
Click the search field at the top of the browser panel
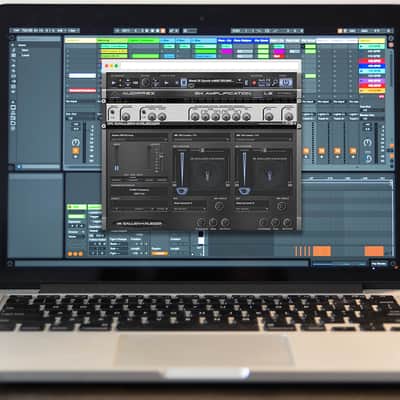pyautogui.click(x=39, y=38)
